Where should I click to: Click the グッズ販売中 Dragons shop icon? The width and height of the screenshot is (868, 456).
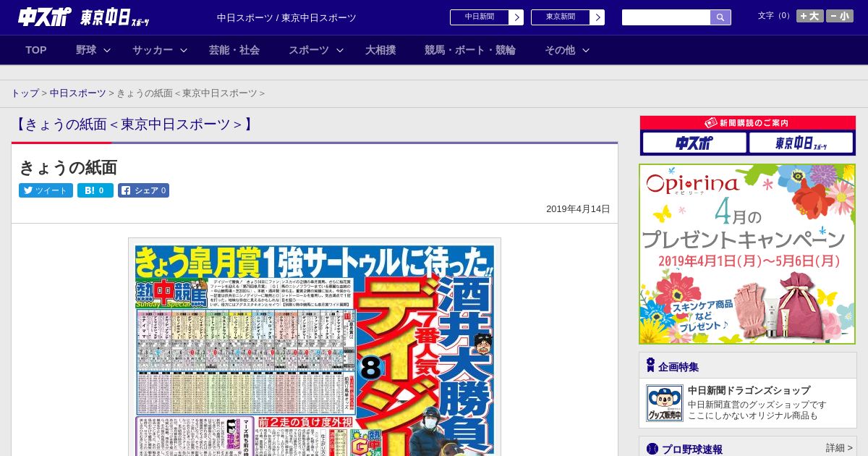[x=665, y=403]
